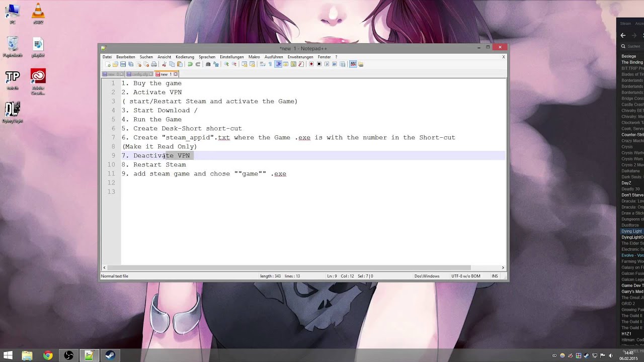This screenshot has width=644, height=362.
Task: Click the Steam taskbar icon
Action: point(110,355)
